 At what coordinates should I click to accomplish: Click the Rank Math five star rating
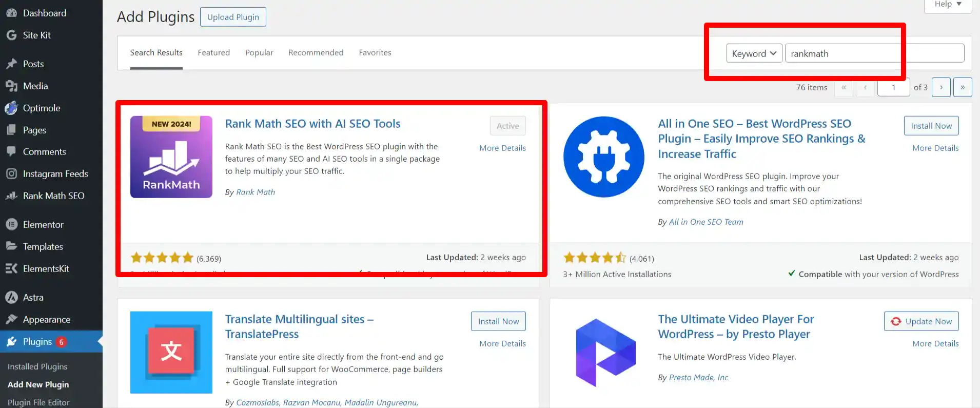[x=162, y=258]
